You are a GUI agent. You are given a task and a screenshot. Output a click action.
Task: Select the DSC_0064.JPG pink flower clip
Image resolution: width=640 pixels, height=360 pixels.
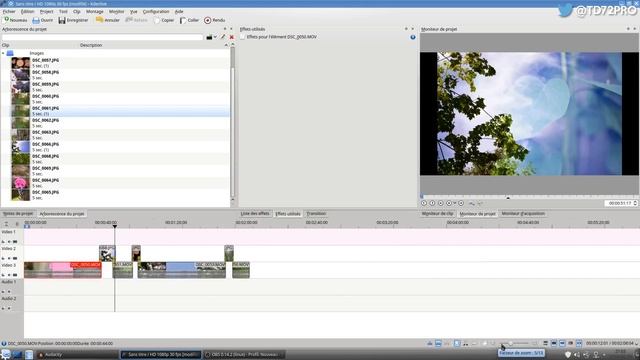pyautogui.click(x=20, y=183)
